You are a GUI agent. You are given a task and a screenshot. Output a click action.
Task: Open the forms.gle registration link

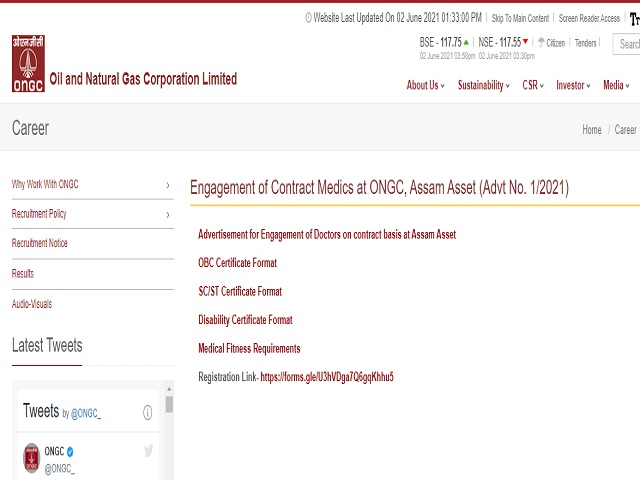click(327, 377)
